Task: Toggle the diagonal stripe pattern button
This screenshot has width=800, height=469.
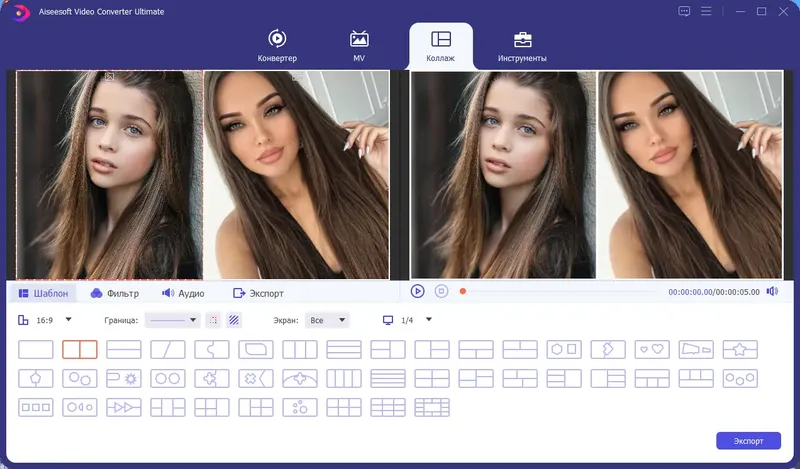Action: (x=234, y=320)
